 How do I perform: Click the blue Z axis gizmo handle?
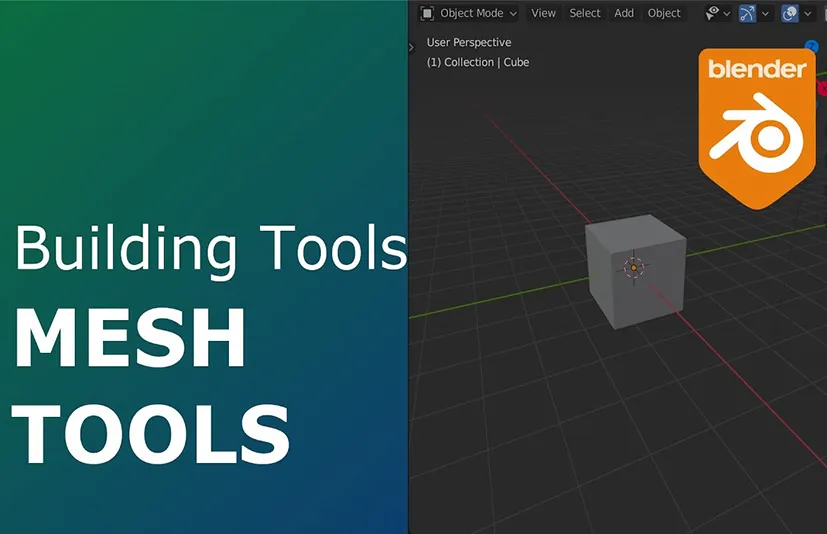coord(811,46)
